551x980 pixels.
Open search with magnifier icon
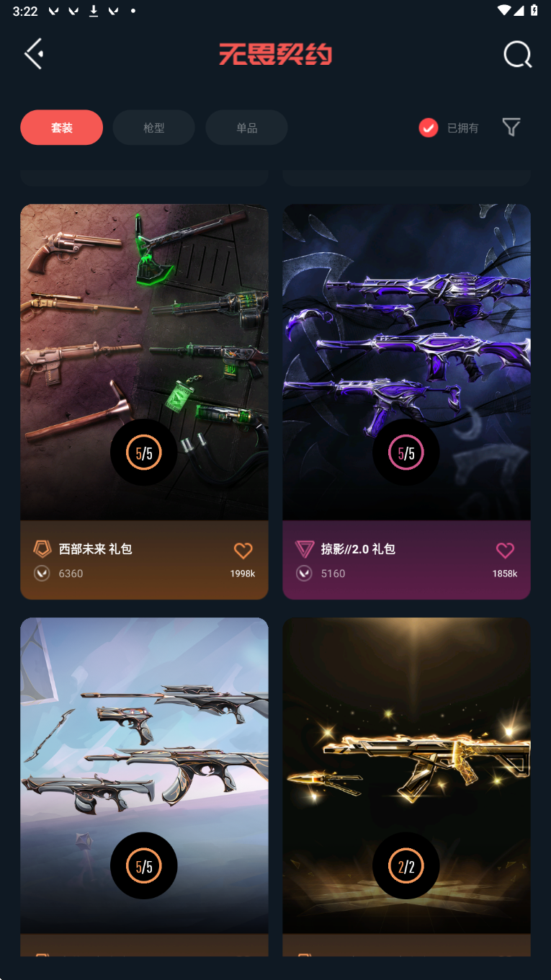tap(517, 54)
